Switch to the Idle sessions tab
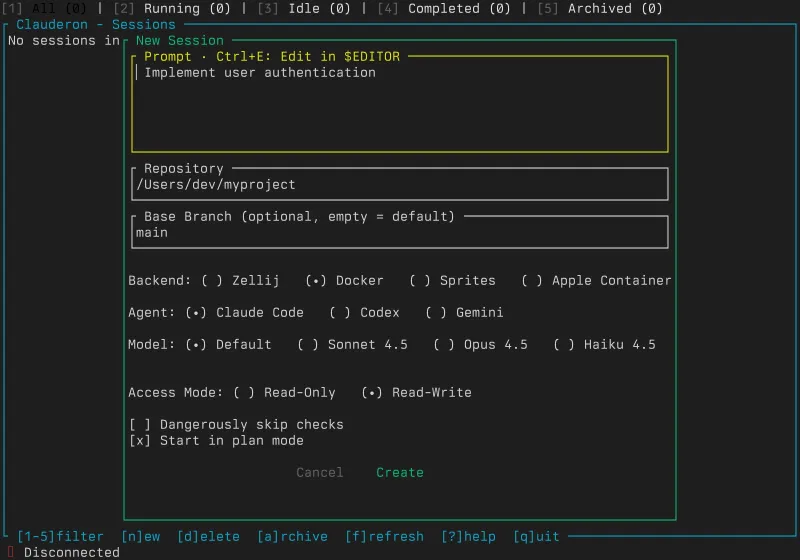The height and width of the screenshot is (560, 800). (304, 9)
